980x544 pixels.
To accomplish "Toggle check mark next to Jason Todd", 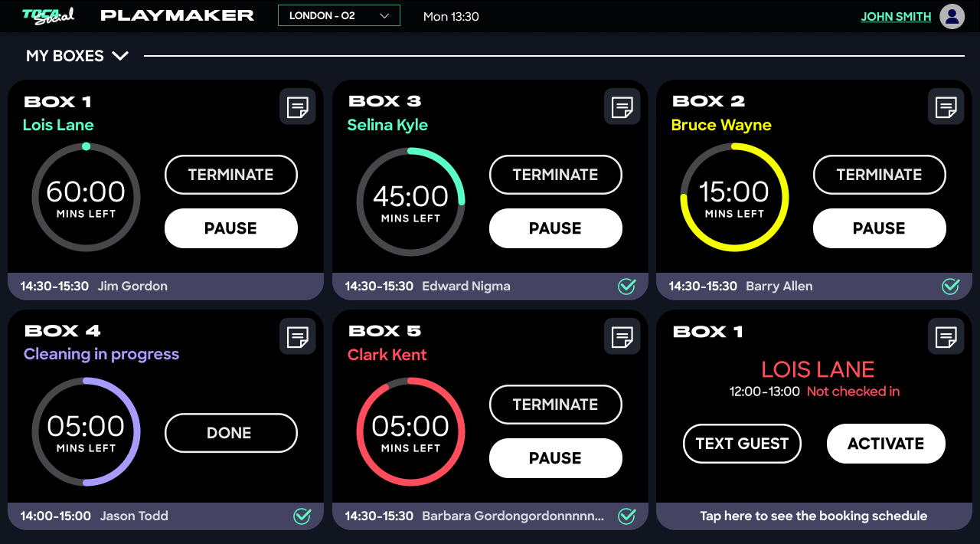I will pyautogui.click(x=302, y=516).
